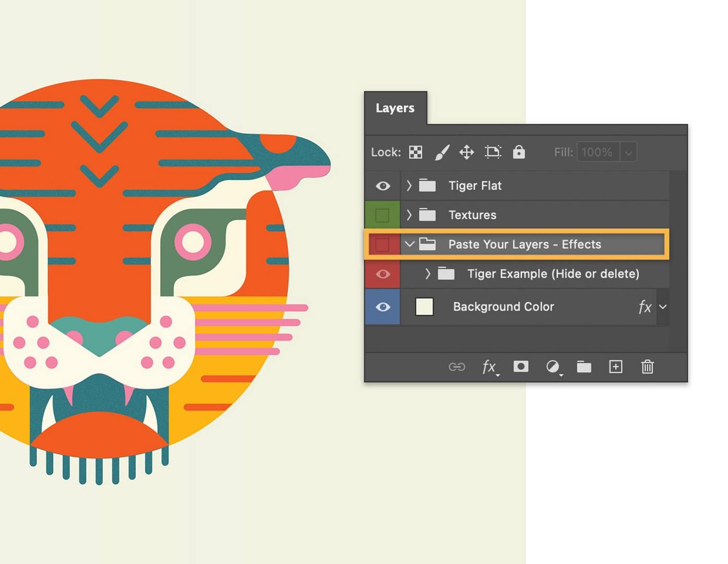Click the link layers icon
728x564 pixels.
[x=458, y=367]
